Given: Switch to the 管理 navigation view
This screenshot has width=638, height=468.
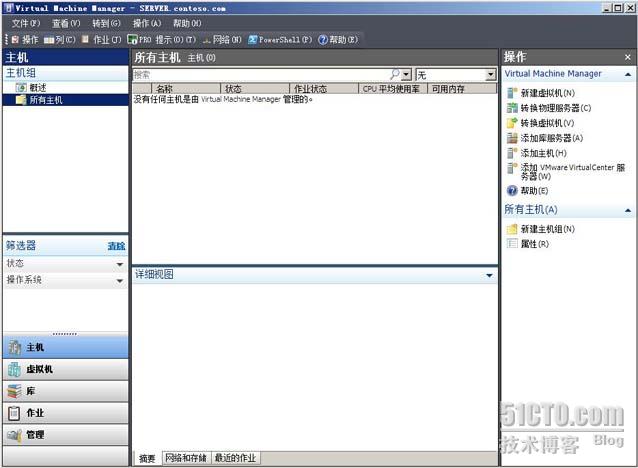Looking at the screenshot, I should (65, 435).
